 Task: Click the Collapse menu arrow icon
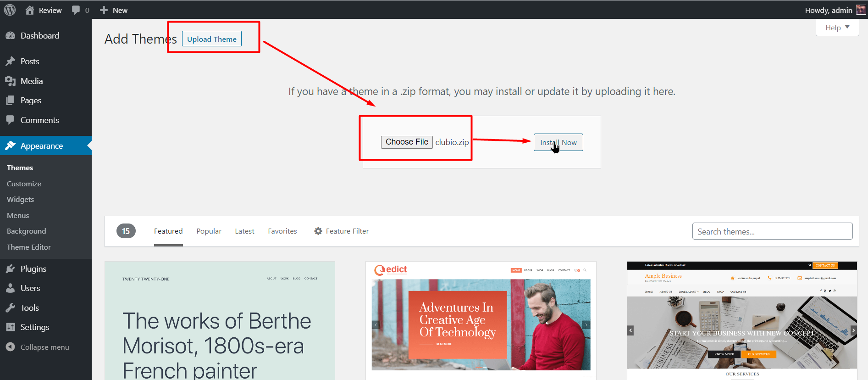(11, 347)
